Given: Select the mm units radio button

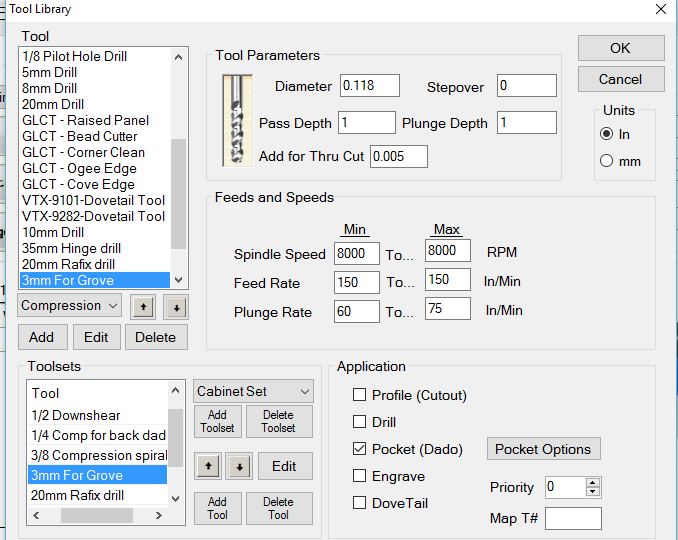Looking at the screenshot, I should click(606, 161).
